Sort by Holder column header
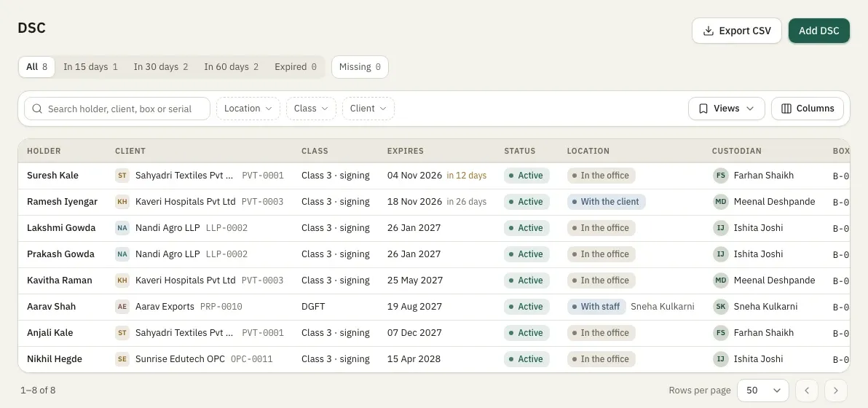868x408 pixels. 44,151
